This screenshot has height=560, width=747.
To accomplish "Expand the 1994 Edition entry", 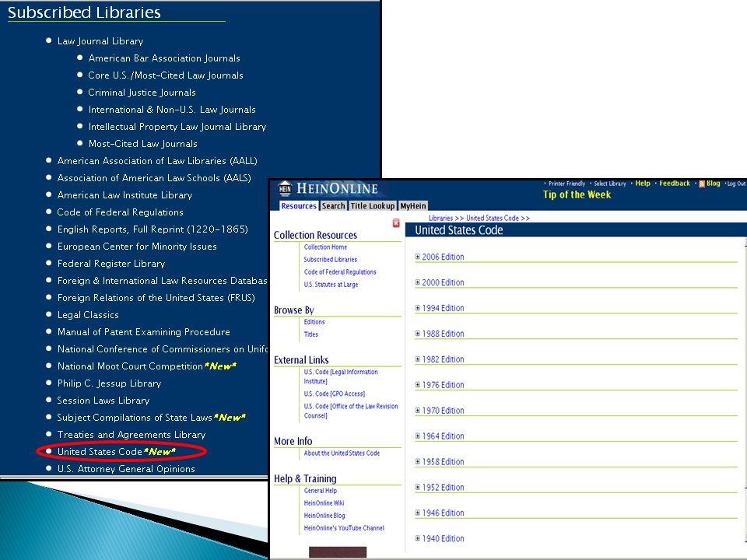I will [417, 308].
